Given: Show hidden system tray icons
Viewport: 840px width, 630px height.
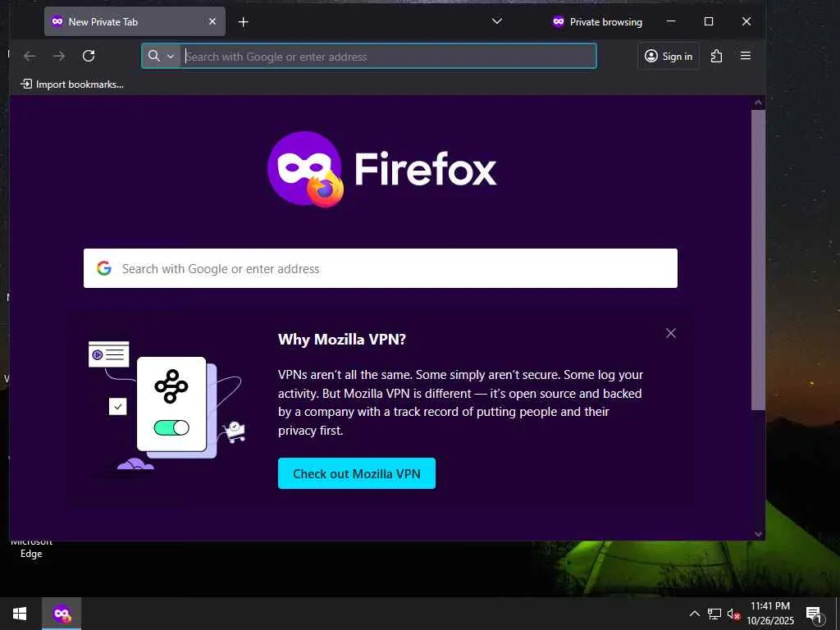Looking at the screenshot, I should 694,614.
